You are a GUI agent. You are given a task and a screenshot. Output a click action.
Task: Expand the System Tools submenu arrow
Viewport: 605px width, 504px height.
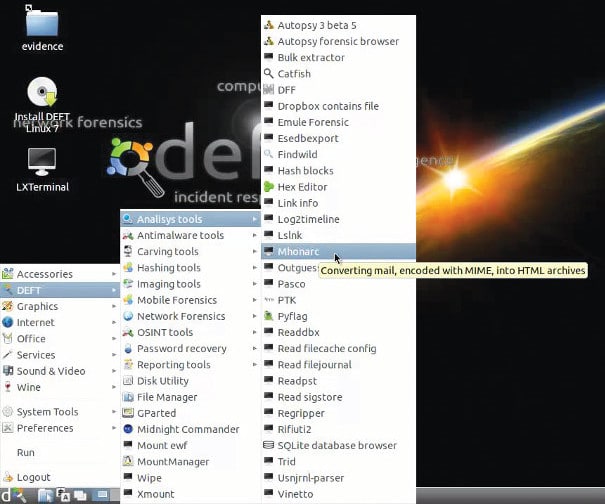tap(114, 411)
